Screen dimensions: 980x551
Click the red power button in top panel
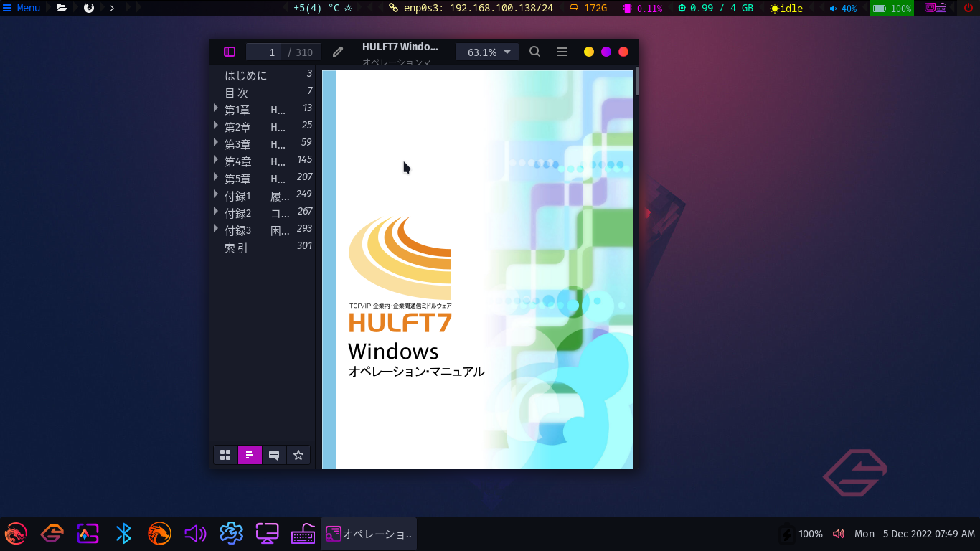(969, 8)
